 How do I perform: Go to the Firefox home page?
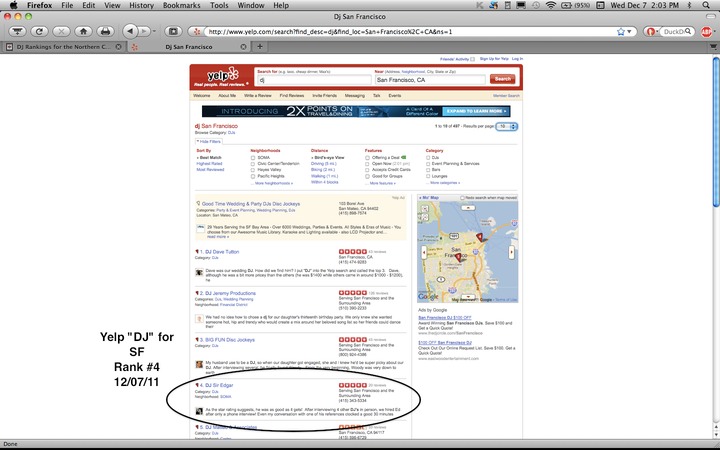click(x=83, y=31)
